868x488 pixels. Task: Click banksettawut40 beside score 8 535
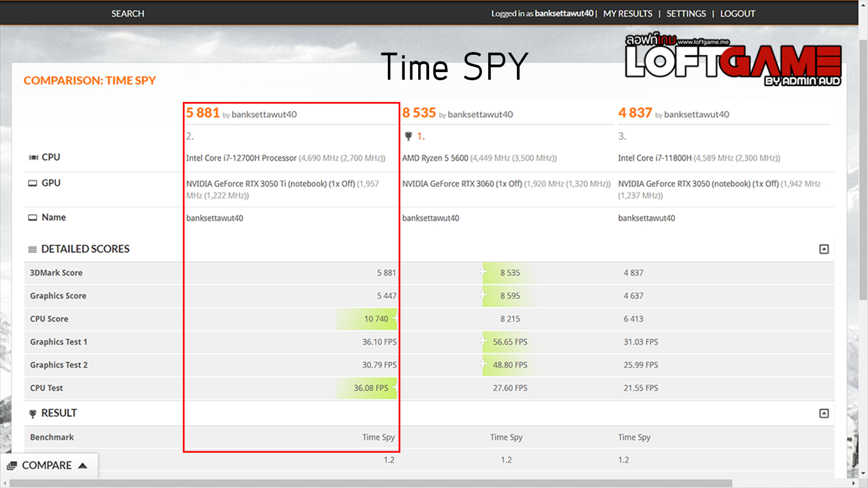pyautogui.click(x=480, y=114)
